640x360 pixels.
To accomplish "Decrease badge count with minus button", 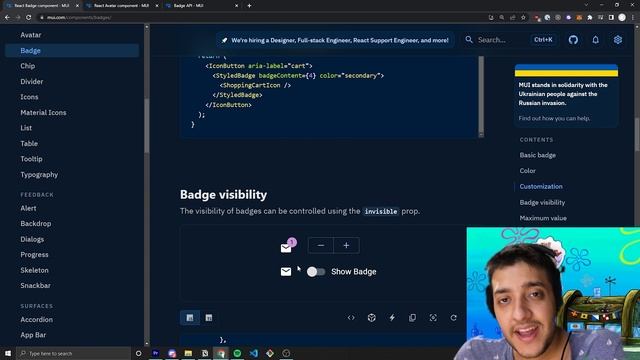I will point(321,245).
